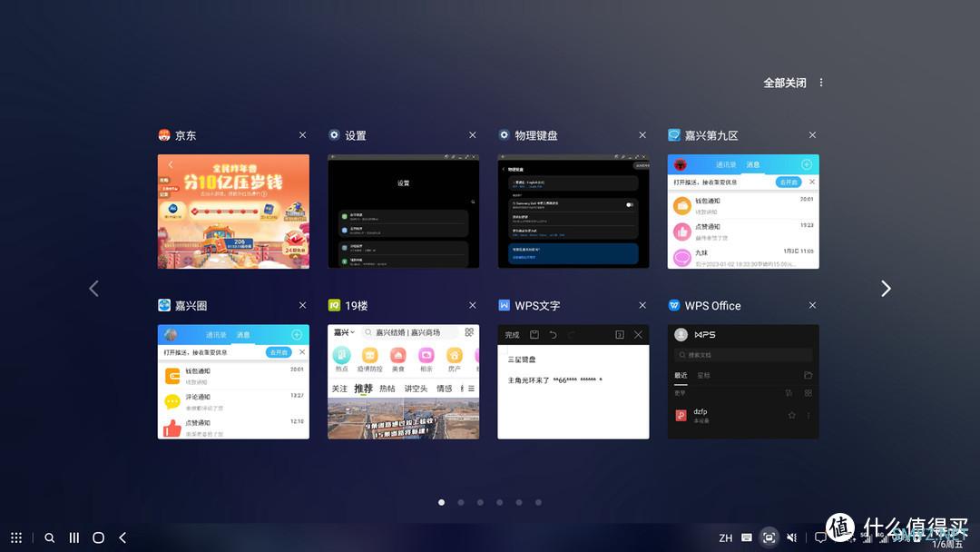This screenshot has height=552, width=980.
Task: Close the WPS文字 recent app card
Action: [x=642, y=305]
